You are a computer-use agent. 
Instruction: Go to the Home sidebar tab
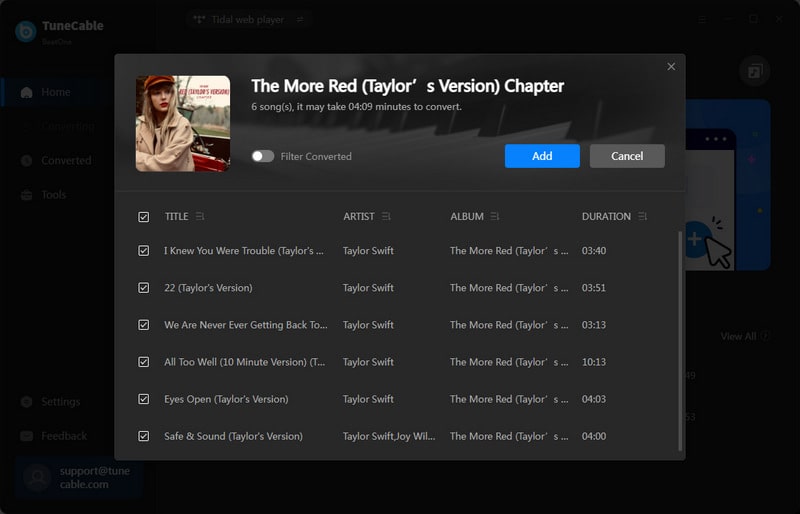pos(55,92)
